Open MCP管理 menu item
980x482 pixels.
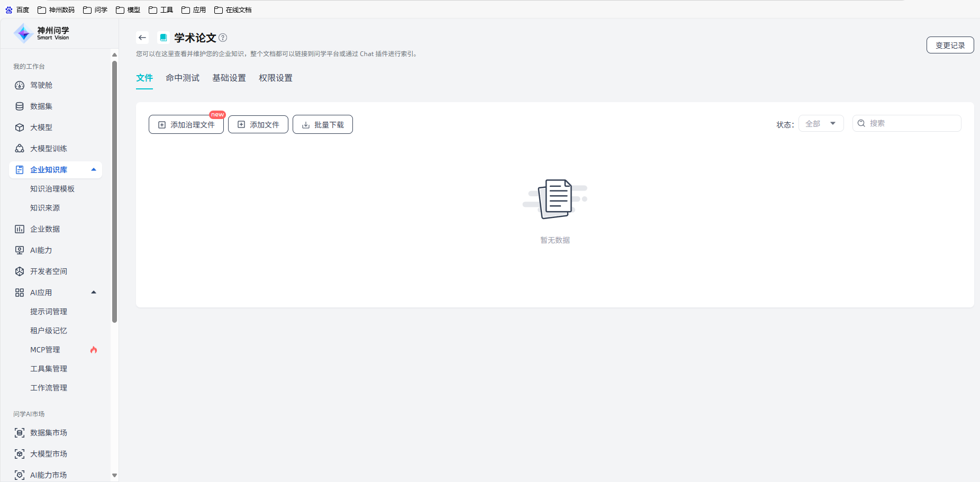[x=45, y=350]
